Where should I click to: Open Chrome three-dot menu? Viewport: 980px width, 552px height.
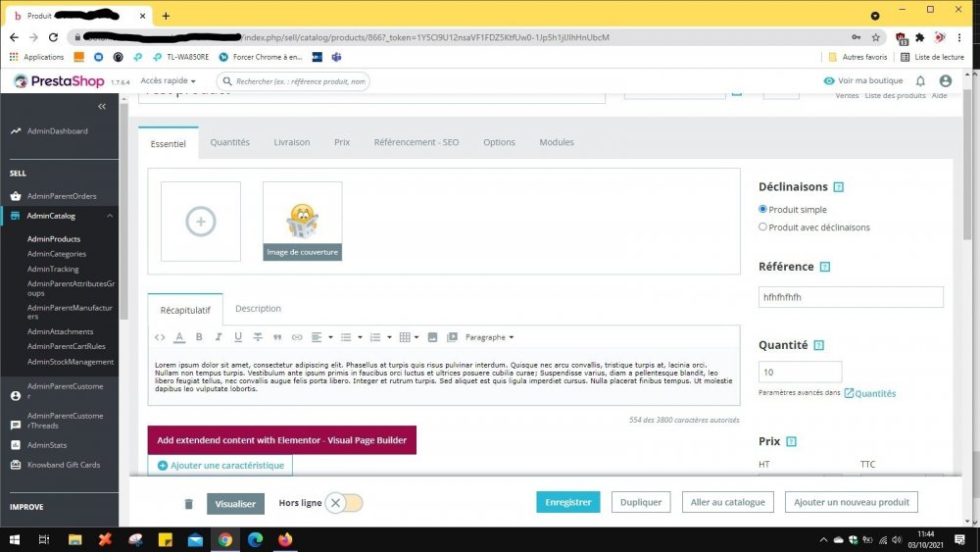[959, 37]
